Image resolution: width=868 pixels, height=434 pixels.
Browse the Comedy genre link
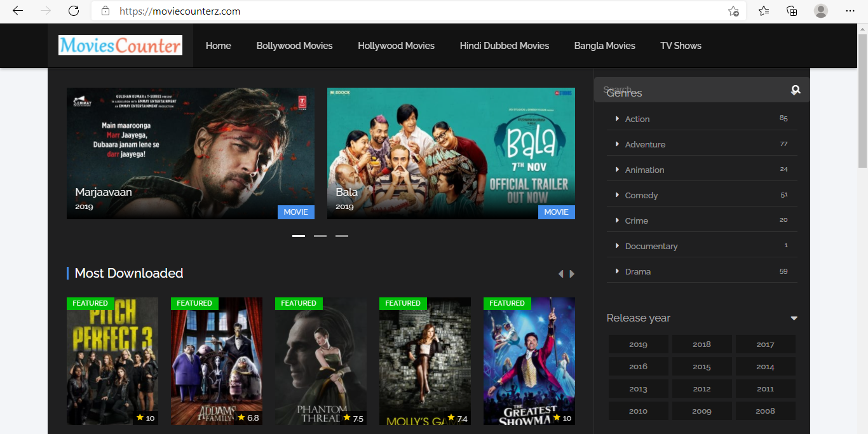pyautogui.click(x=641, y=195)
